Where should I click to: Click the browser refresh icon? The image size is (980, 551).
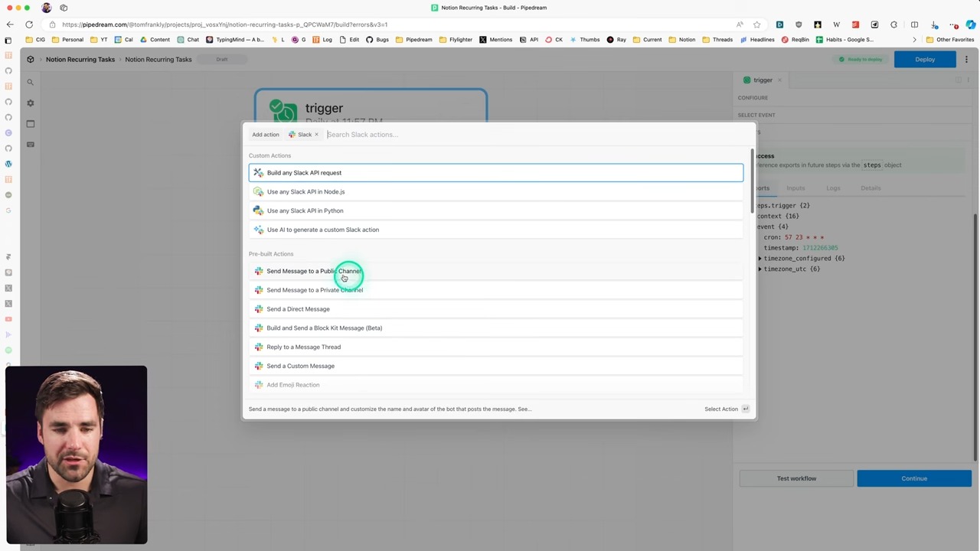click(29, 24)
